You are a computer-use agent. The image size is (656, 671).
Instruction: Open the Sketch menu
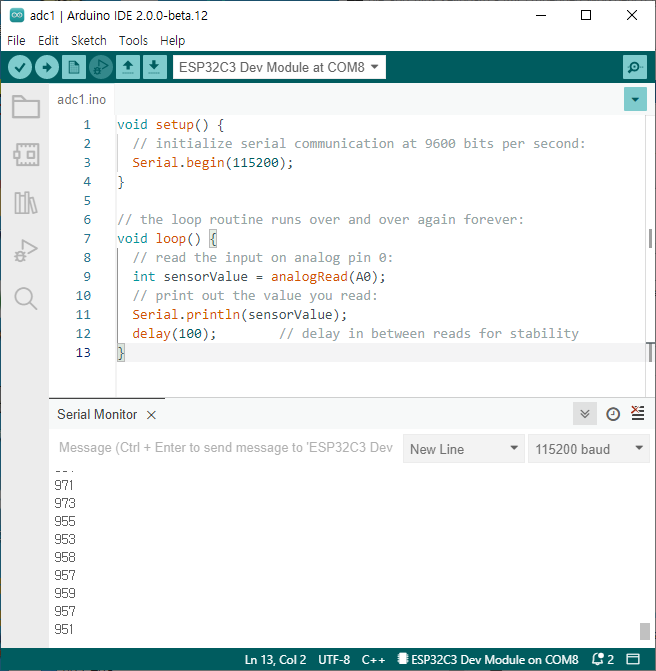pyautogui.click(x=89, y=41)
